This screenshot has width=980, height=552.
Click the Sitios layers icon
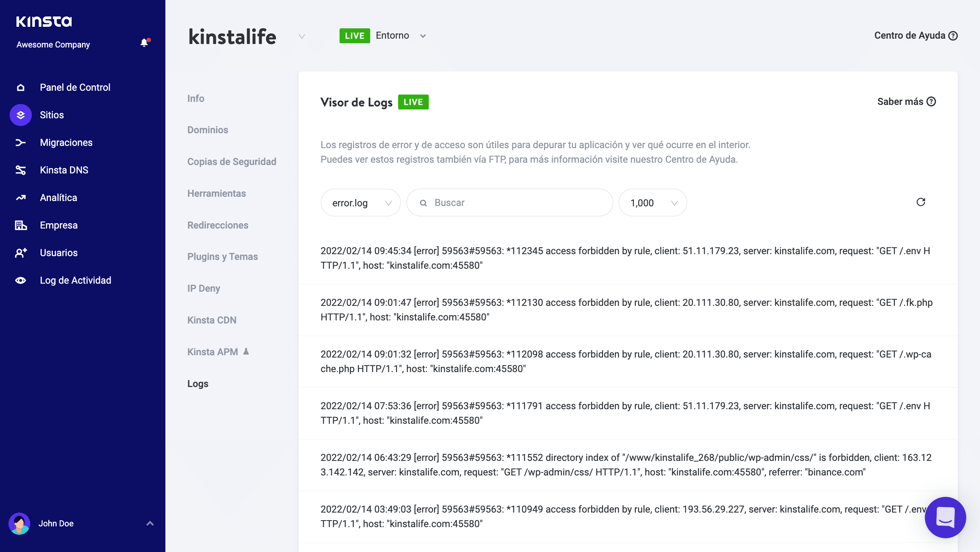(x=21, y=115)
